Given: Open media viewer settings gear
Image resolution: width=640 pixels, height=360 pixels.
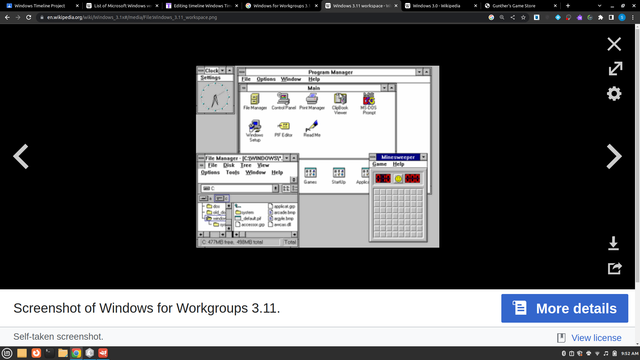Looking at the screenshot, I should pyautogui.click(x=614, y=94).
